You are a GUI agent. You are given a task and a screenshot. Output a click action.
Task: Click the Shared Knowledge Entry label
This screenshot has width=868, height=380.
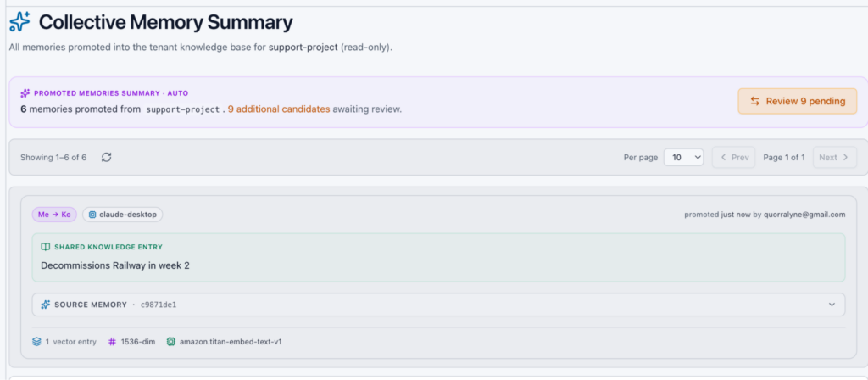coord(108,247)
